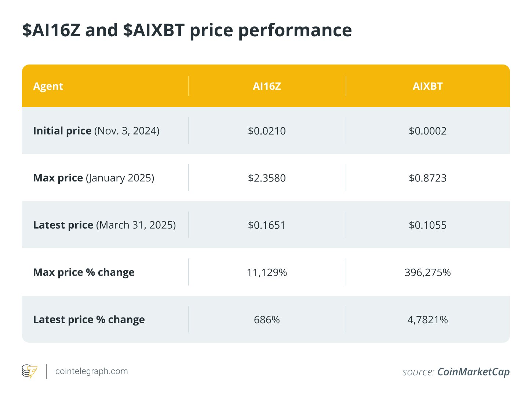Click the Max price (January 2025) label

(x=94, y=178)
